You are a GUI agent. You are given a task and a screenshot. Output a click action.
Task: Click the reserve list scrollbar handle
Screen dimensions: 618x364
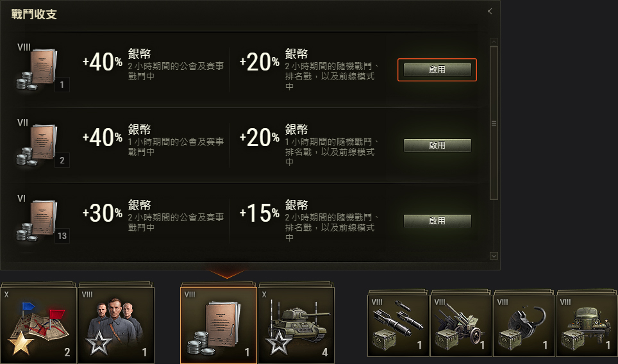click(x=494, y=123)
